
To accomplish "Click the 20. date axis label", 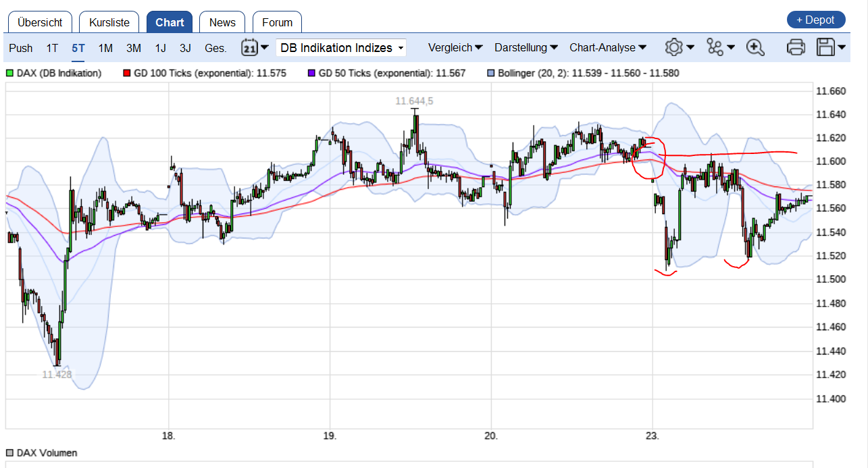I will pos(491,436).
